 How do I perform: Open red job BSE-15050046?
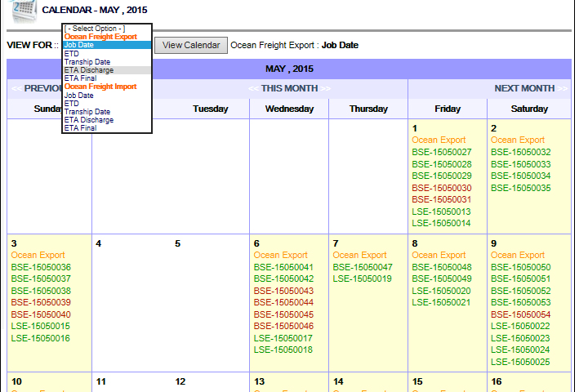pyautogui.click(x=283, y=326)
